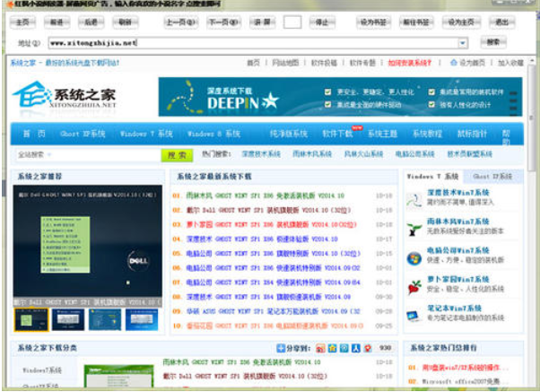
Task: Click the 设为主页 toolbar button
Action: coord(461,22)
